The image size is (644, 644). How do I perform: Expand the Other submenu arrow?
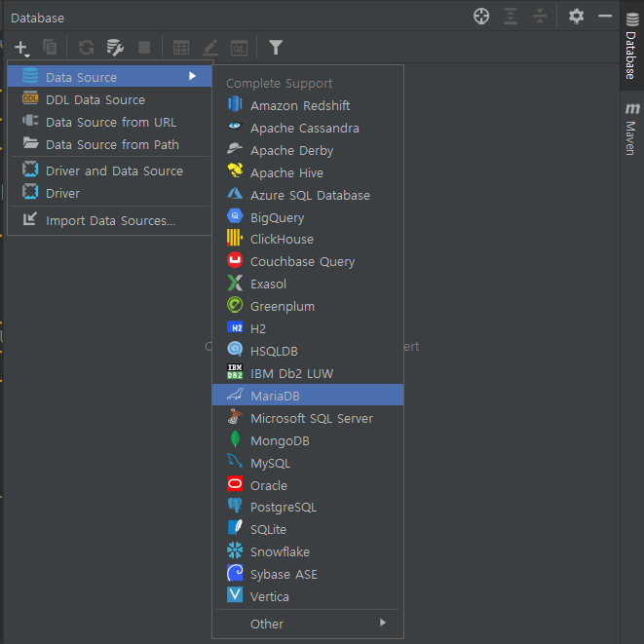point(383,623)
